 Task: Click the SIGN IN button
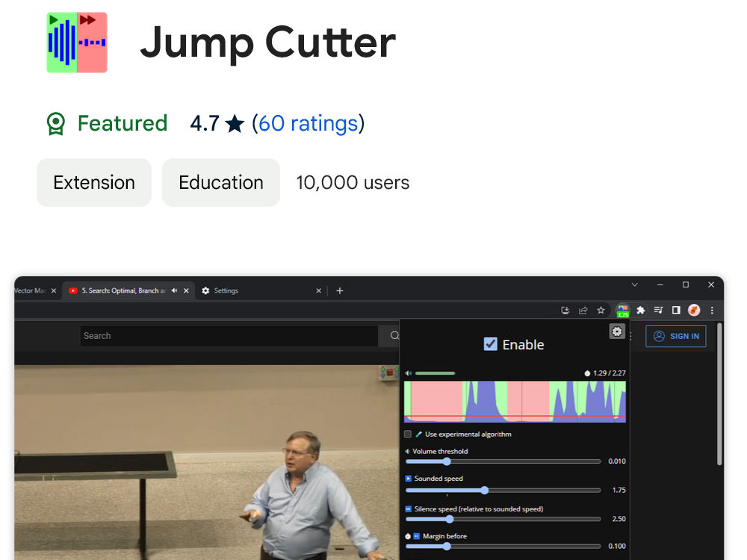tap(676, 336)
